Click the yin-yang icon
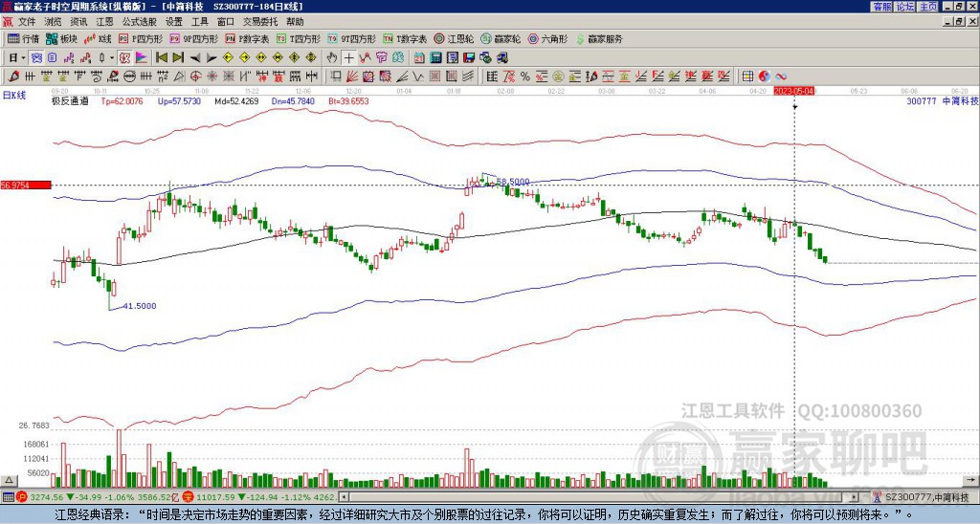 [764, 76]
